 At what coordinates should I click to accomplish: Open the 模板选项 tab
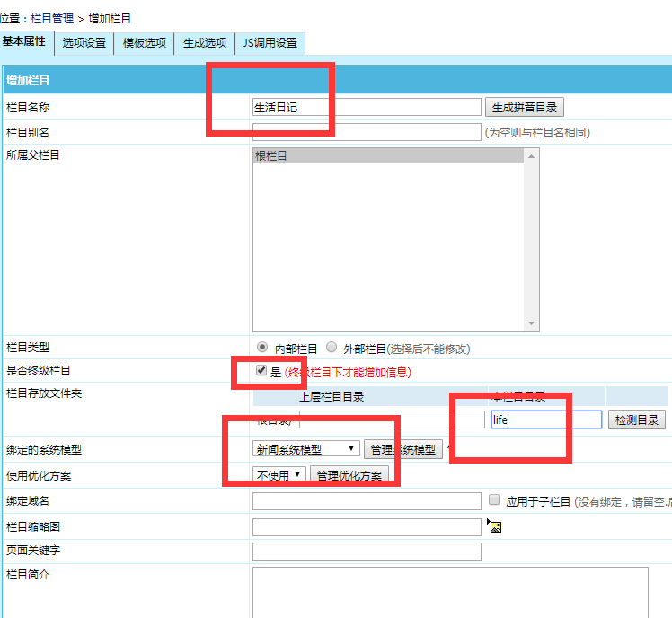[x=144, y=43]
